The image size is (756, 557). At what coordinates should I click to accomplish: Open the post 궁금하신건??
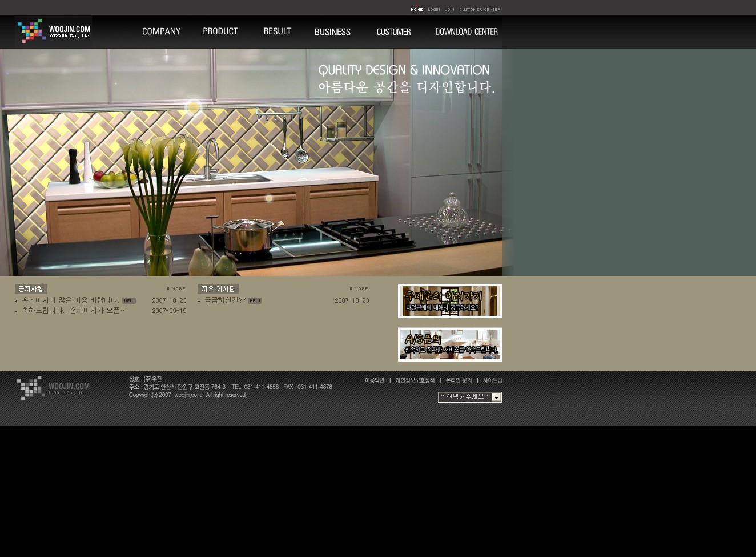click(225, 300)
